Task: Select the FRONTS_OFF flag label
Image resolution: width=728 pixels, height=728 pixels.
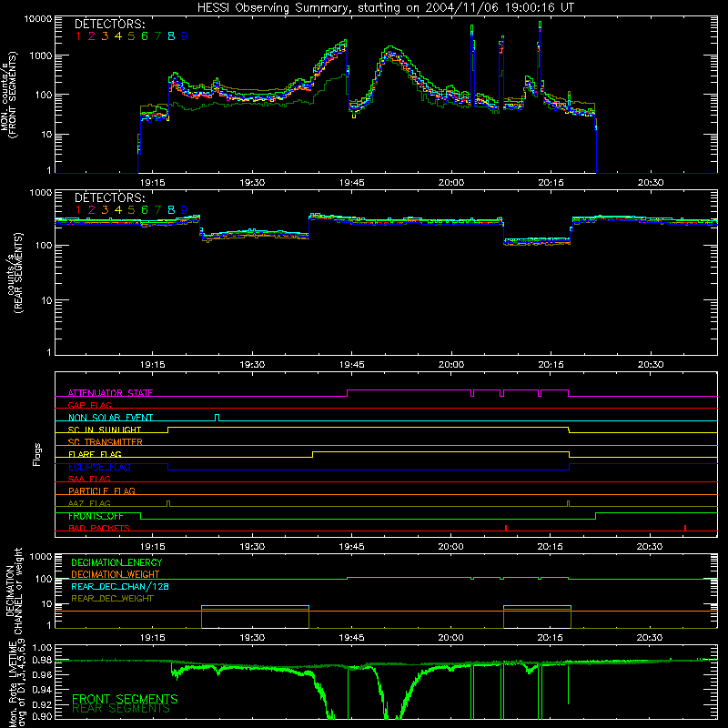Action: pos(96,516)
